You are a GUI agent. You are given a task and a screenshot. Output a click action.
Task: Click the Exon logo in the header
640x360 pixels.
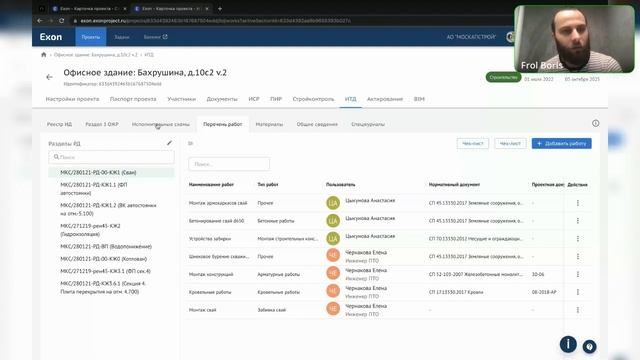[51, 37]
